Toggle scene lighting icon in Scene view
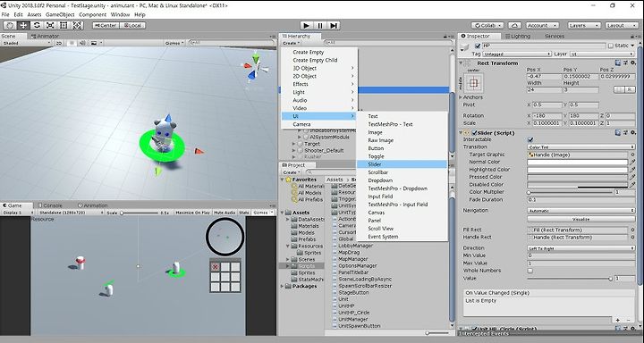This screenshot has height=343, width=644. 72,43
